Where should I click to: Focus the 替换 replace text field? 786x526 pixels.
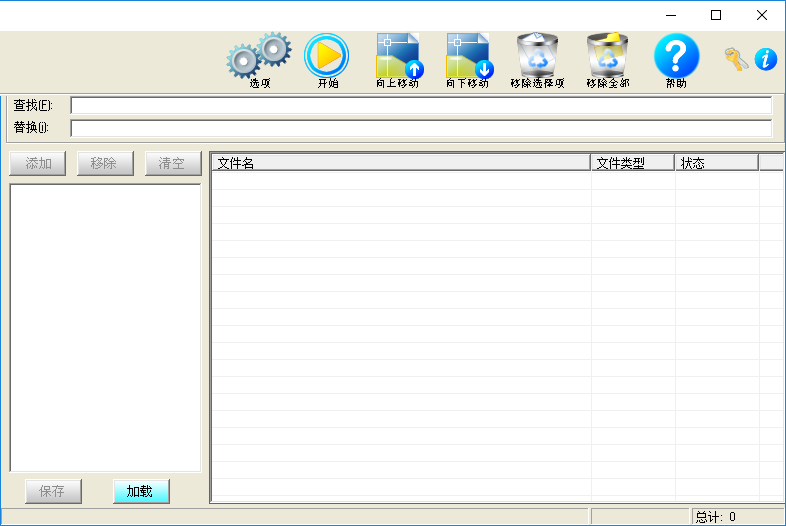point(421,128)
